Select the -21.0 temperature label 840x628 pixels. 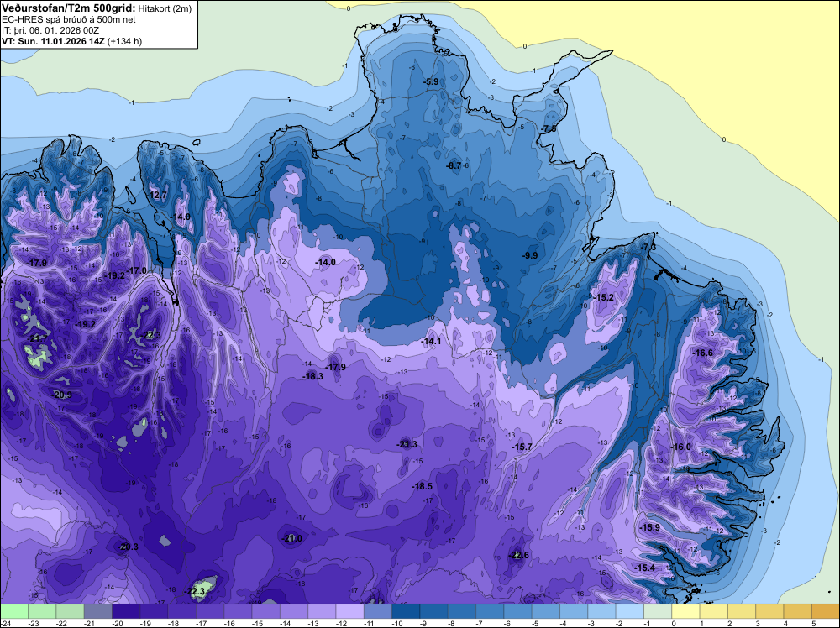pos(292,539)
